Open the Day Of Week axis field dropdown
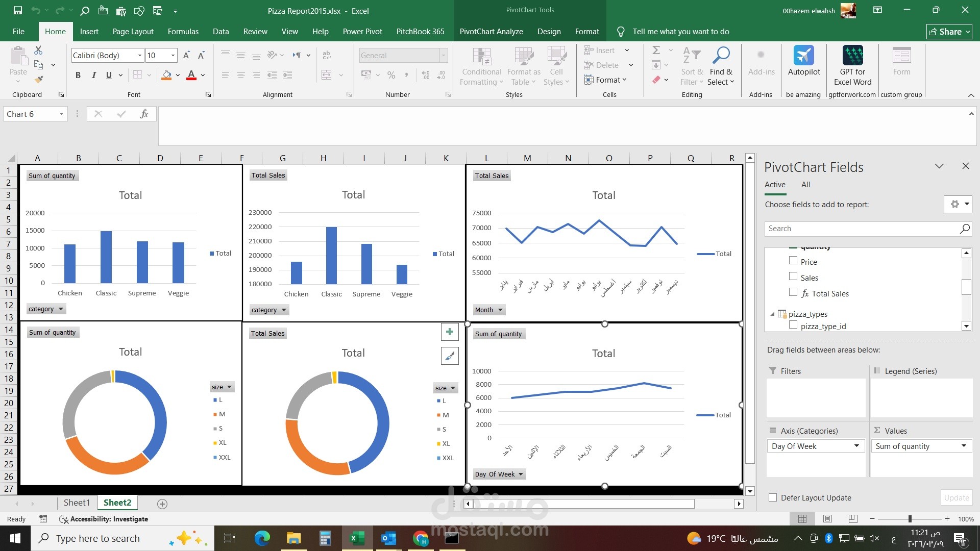 coord(856,446)
